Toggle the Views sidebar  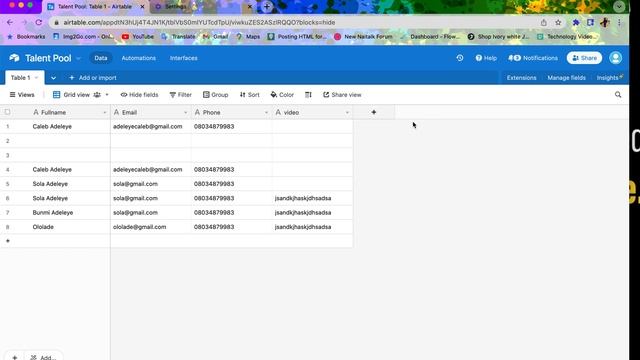pos(22,95)
